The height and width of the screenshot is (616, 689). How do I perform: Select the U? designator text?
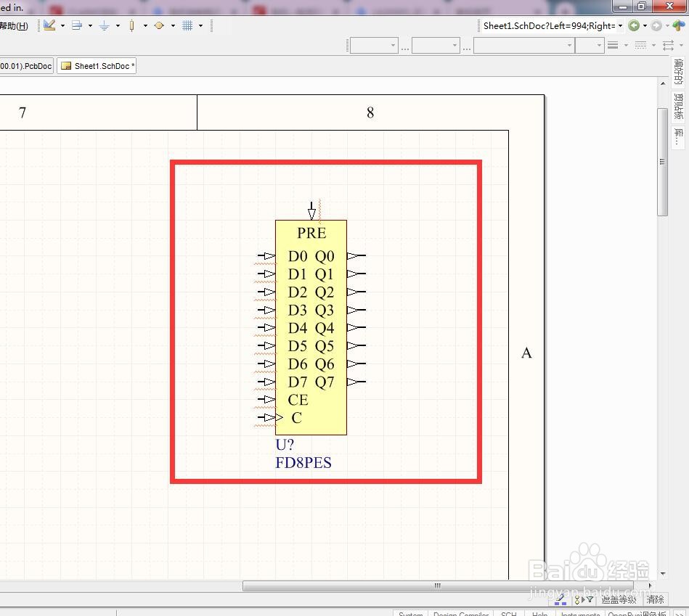tap(285, 445)
